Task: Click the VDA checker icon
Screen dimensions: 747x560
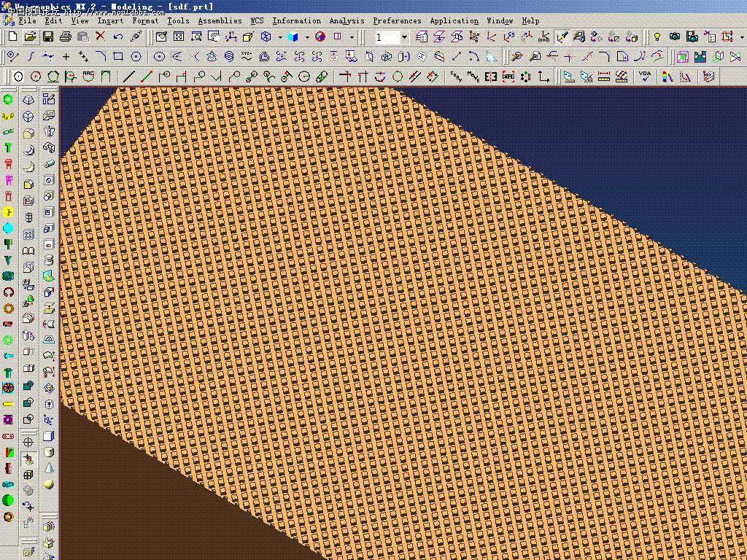Action: click(645, 76)
